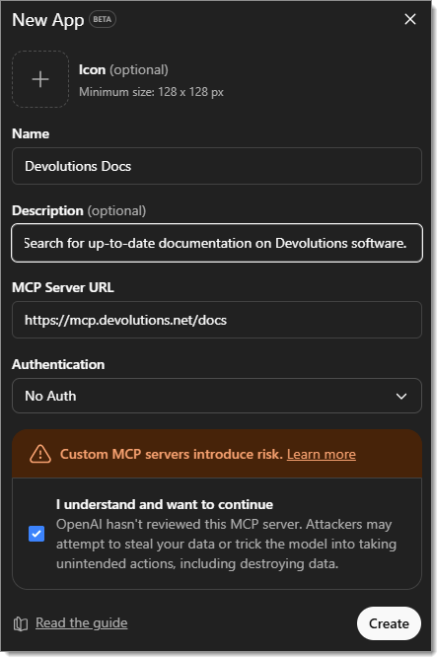Image resolution: width=442 pixels, height=662 pixels.
Task: Click the 'Description (optional)' label
Action: coord(79,211)
